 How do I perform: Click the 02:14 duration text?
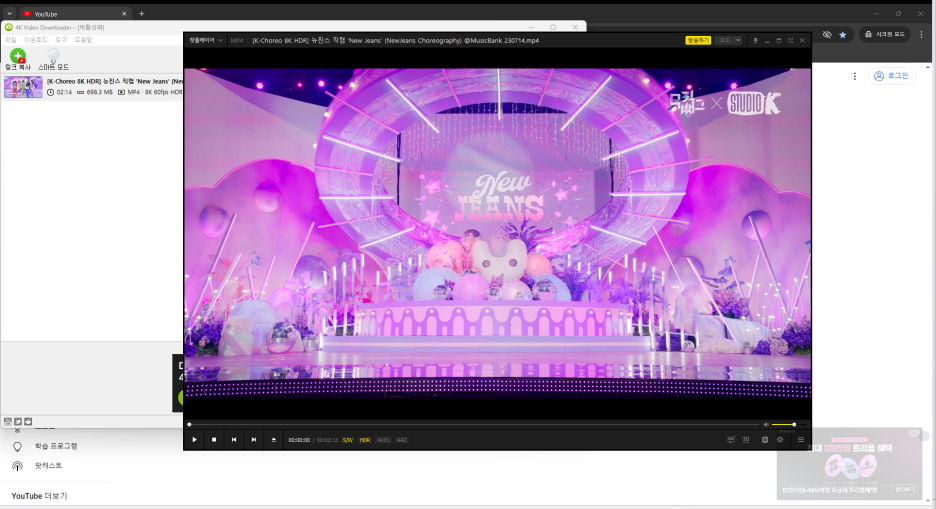64,92
